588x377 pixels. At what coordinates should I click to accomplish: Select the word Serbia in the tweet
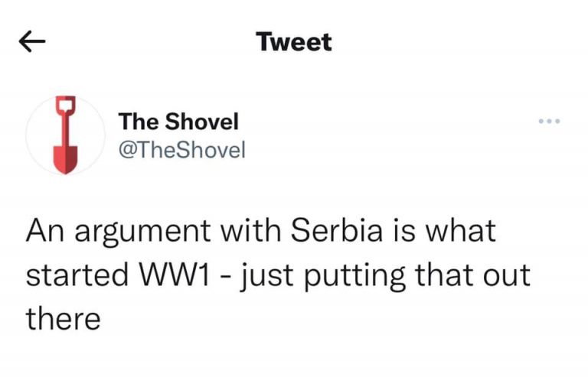336,230
